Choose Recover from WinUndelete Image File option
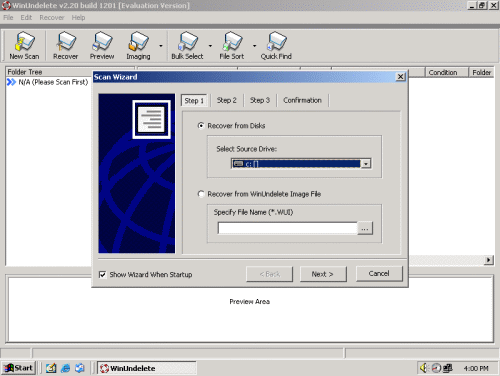Screen dimensions: 500x376 point(201,194)
